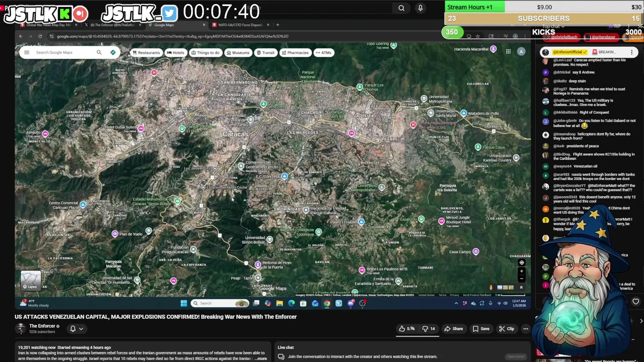Click the browser address bar URL
644x362 pixels.
tap(172, 36)
